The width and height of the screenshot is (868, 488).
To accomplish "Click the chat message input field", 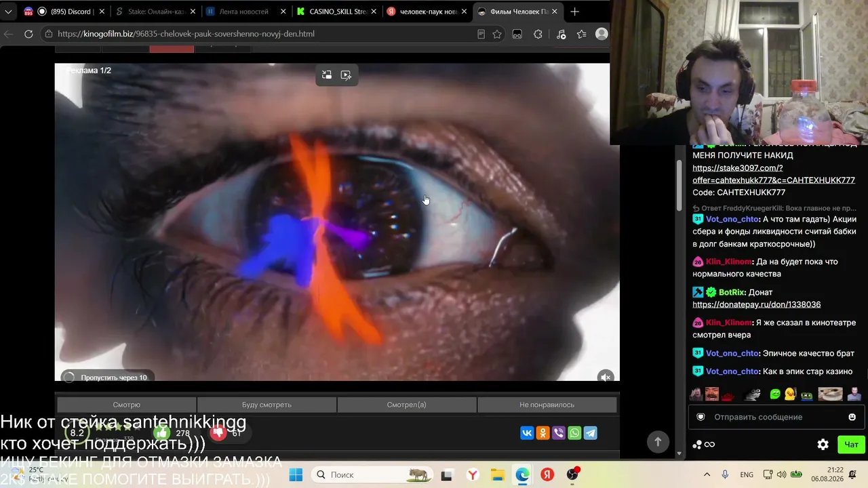I will 775,417.
